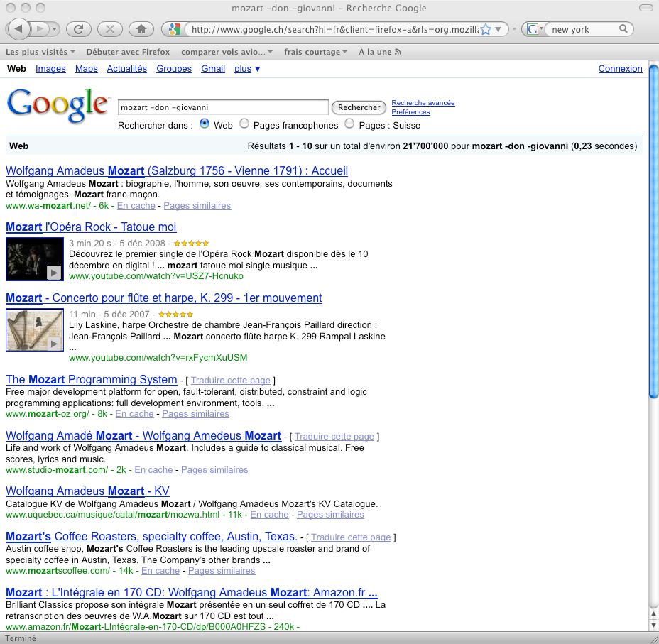The width and height of the screenshot is (659, 644).
Task: Open Préférences link
Action: tap(410, 111)
